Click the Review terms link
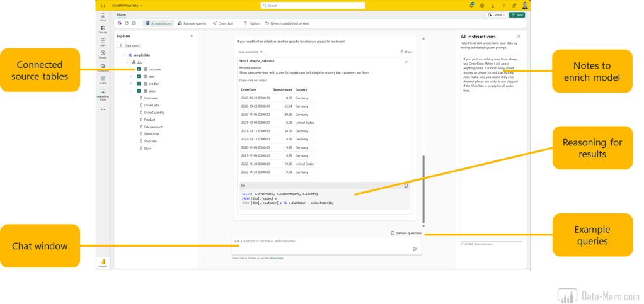This screenshot has height=304, width=644. [277, 258]
